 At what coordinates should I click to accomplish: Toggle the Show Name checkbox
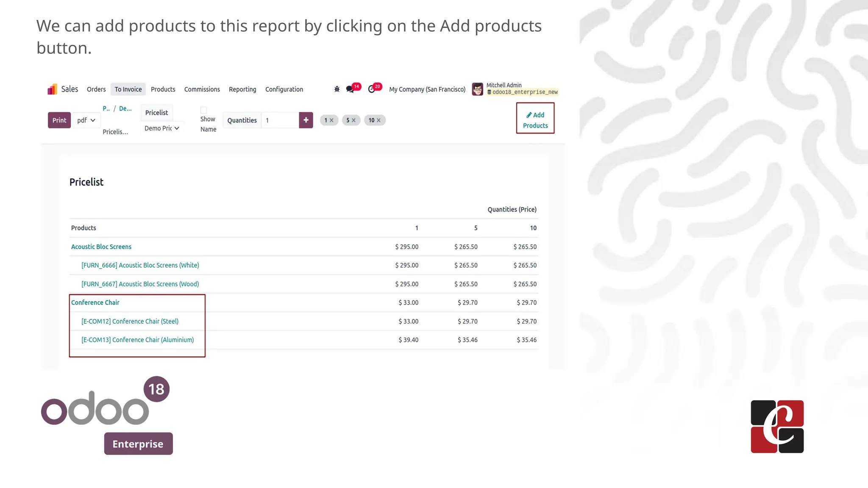coord(203,110)
